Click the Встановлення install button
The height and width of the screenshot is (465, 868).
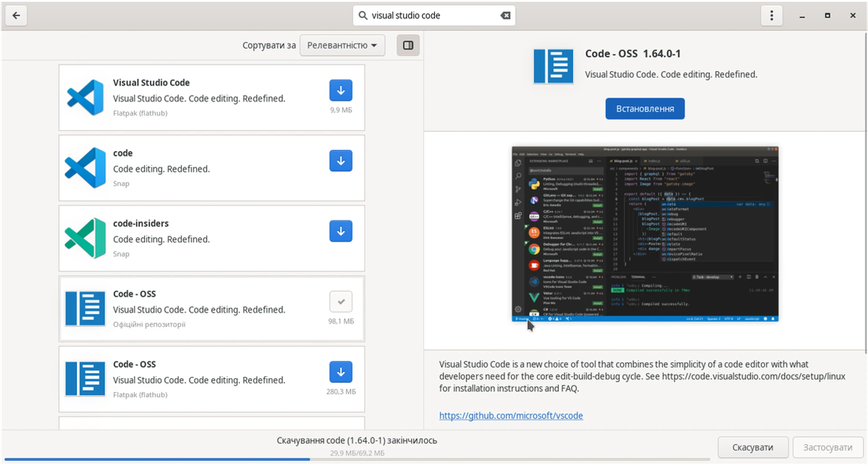(x=645, y=109)
